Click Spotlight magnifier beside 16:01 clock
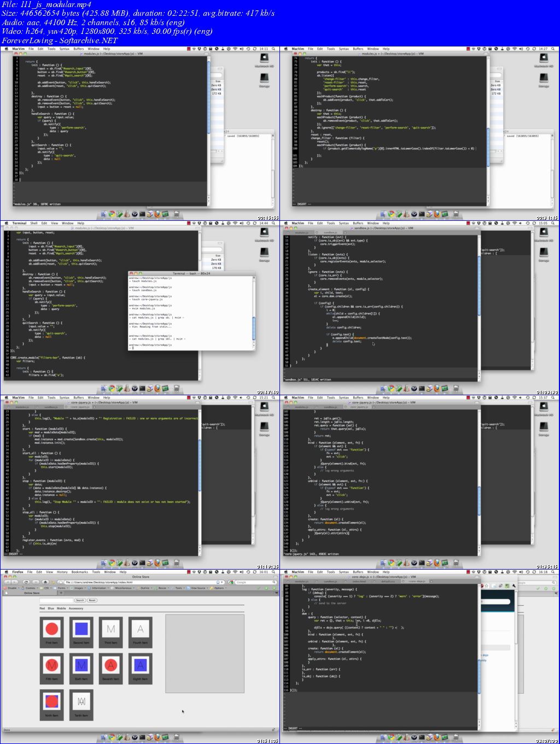Screen dimensions: 560x744 click(x=273, y=572)
